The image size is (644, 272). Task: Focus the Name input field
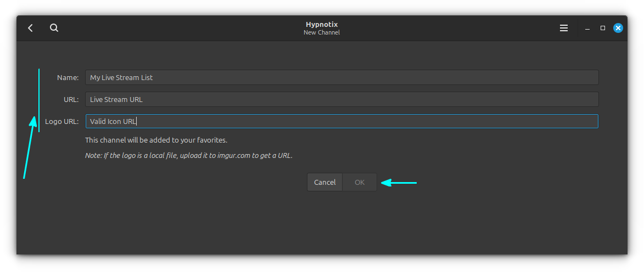(x=341, y=77)
